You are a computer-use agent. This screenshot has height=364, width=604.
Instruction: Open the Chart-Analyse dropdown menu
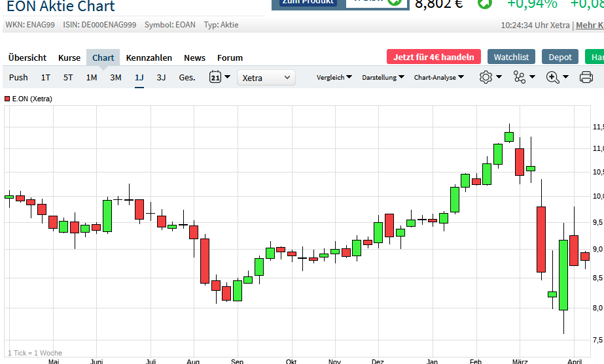[x=438, y=77]
